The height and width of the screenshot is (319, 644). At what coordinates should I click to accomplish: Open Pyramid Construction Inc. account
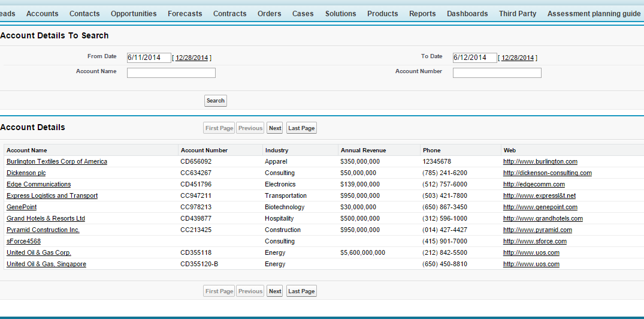pos(43,230)
